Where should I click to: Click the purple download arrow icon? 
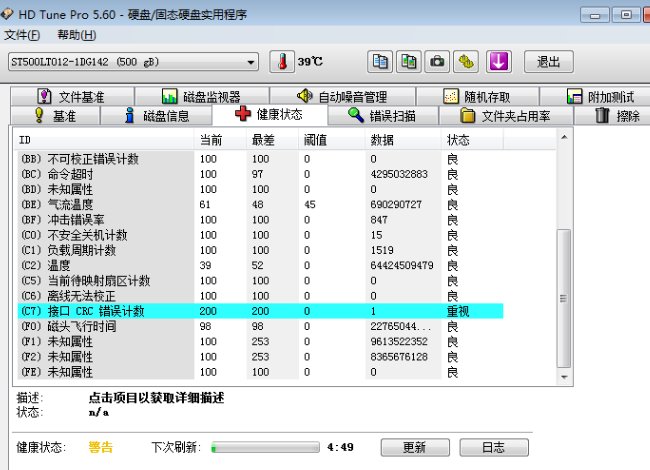click(x=498, y=62)
